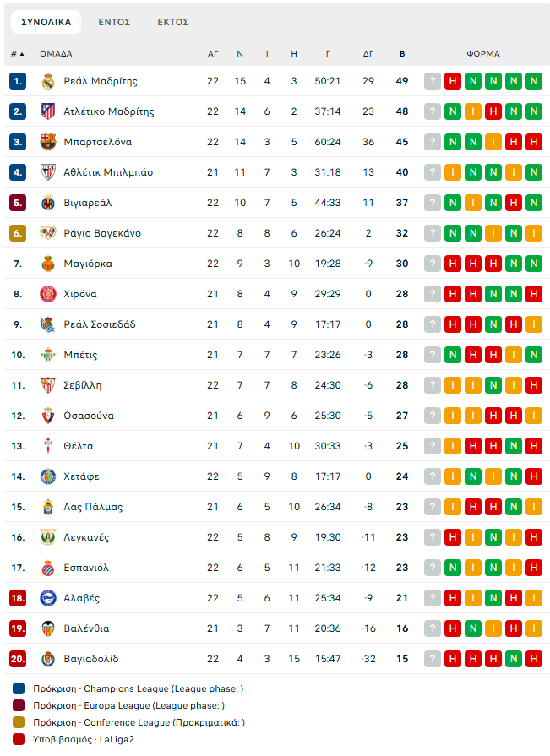Sort standings by the Β points column
Viewport: 550px width, 756px height.
(x=402, y=53)
